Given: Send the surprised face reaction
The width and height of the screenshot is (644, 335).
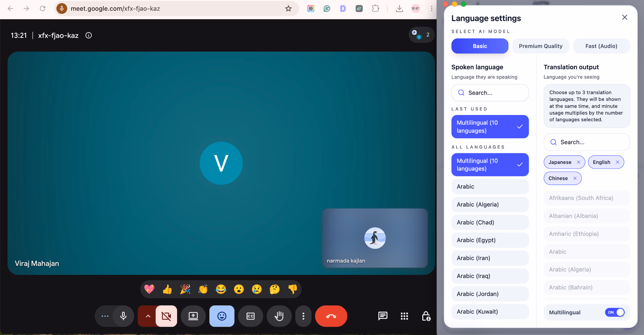Looking at the screenshot, I should (x=239, y=289).
